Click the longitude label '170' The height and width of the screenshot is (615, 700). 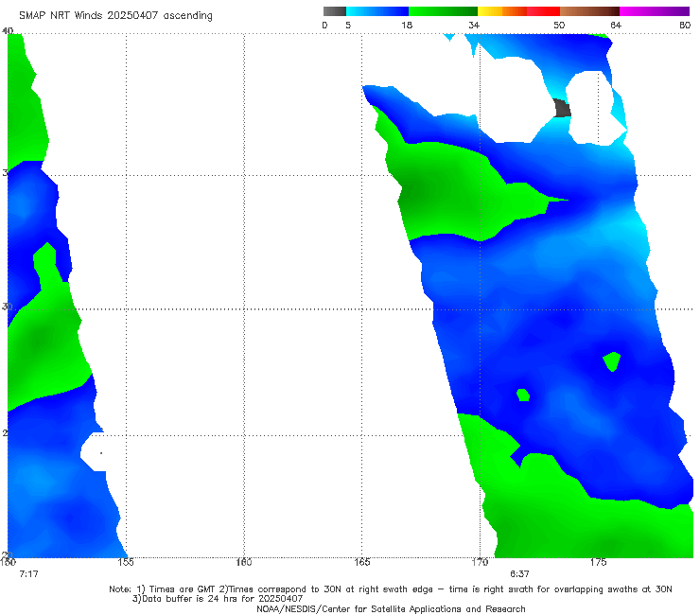[x=480, y=562]
